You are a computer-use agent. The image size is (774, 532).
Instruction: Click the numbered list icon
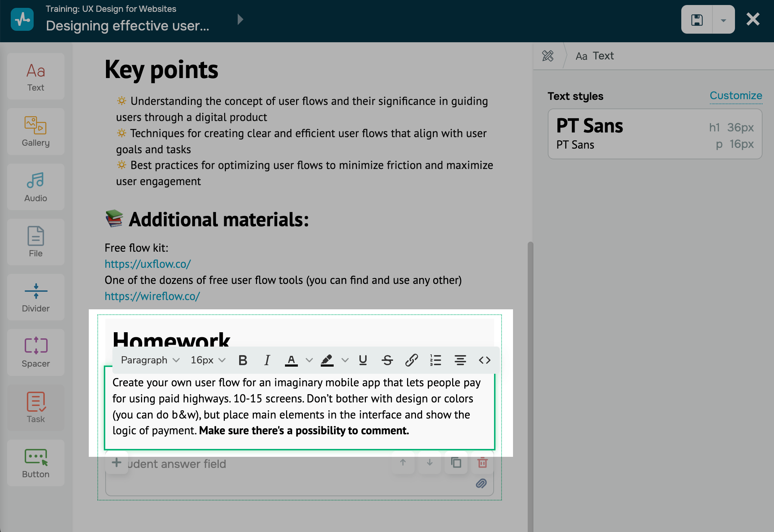(435, 360)
